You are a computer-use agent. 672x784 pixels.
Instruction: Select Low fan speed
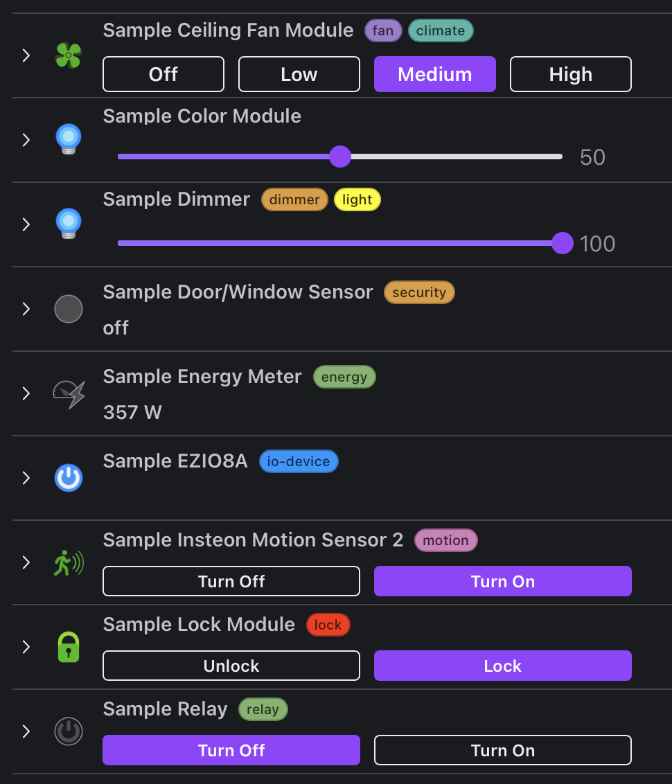(299, 75)
